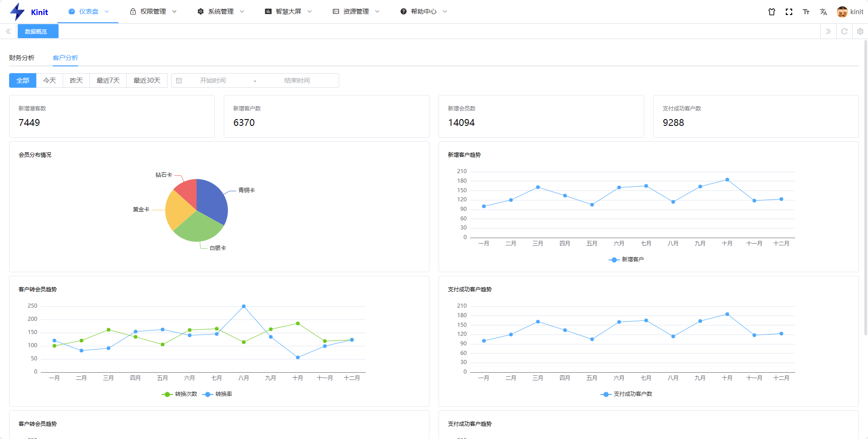
Task: Expand the 权限管理 menu chevron
Action: pyautogui.click(x=174, y=11)
